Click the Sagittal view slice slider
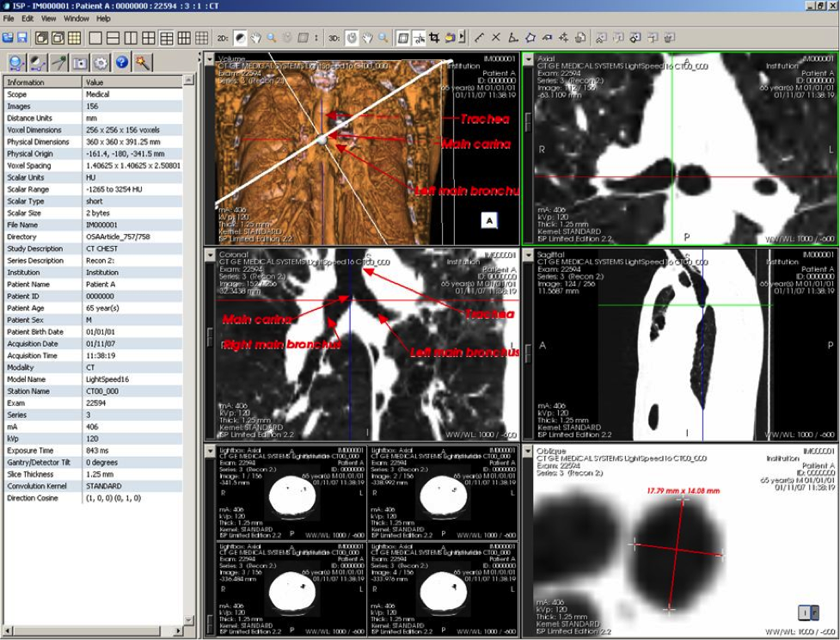The image size is (840, 640). [528, 352]
